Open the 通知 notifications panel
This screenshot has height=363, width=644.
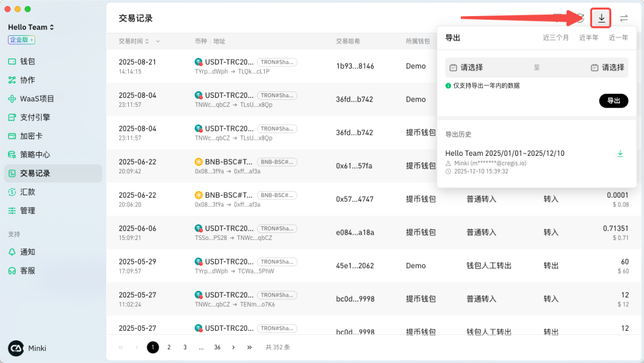pyautogui.click(x=27, y=252)
